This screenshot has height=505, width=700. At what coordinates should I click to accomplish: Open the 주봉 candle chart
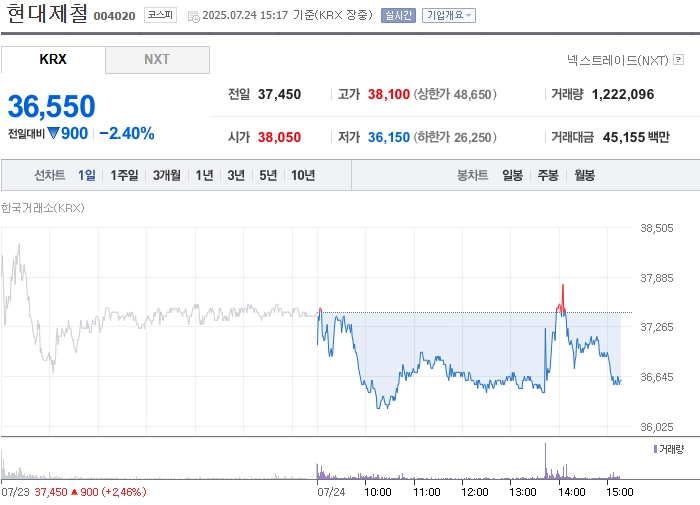(548, 175)
